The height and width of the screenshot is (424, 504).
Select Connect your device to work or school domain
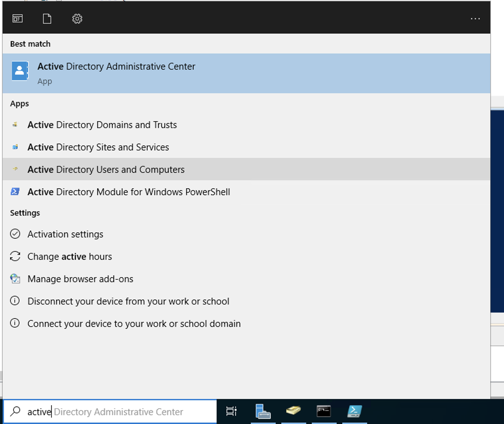click(246, 324)
